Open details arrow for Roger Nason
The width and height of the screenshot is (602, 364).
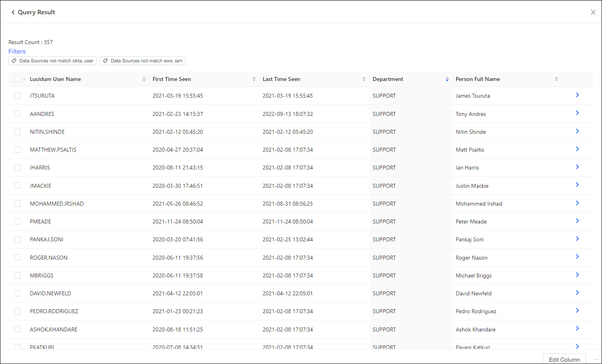577,256
